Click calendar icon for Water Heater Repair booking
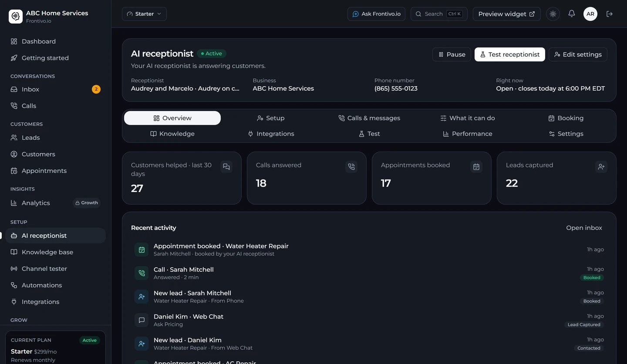The height and width of the screenshot is (364, 627). pos(142,249)
